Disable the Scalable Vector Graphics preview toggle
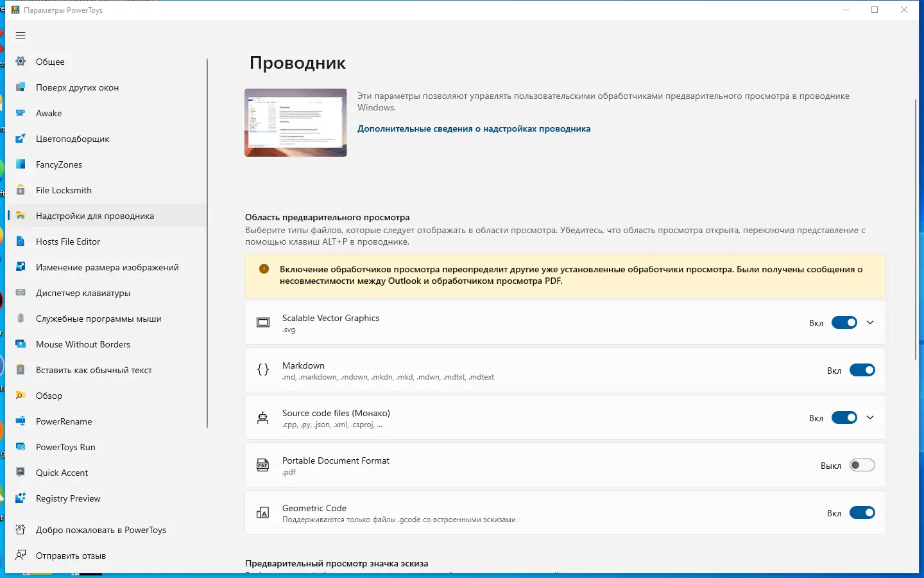The image size is (924, 578). tap(844, 322)
